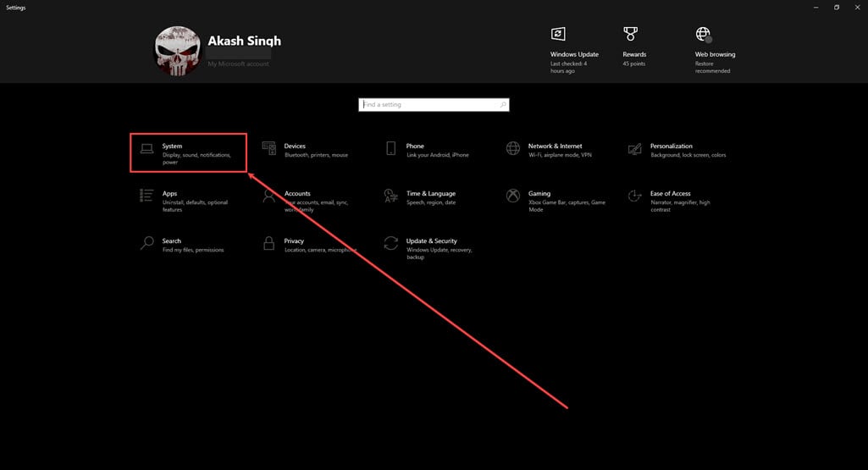Click Web browsing header label

[x=716, y=54]
